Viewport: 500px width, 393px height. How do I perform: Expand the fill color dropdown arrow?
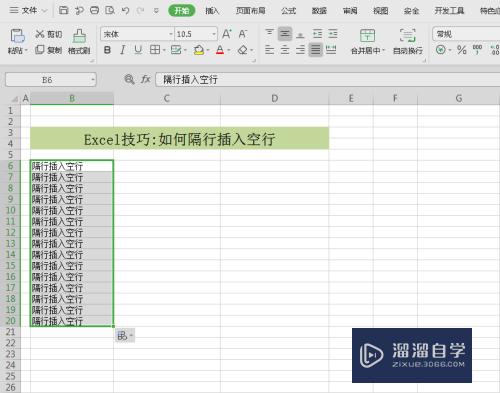coord(208,51)
